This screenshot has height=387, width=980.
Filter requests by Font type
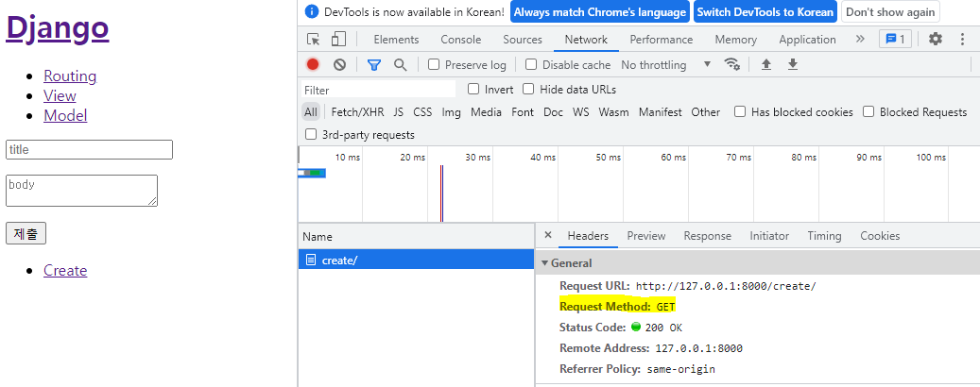click(522, 112)
